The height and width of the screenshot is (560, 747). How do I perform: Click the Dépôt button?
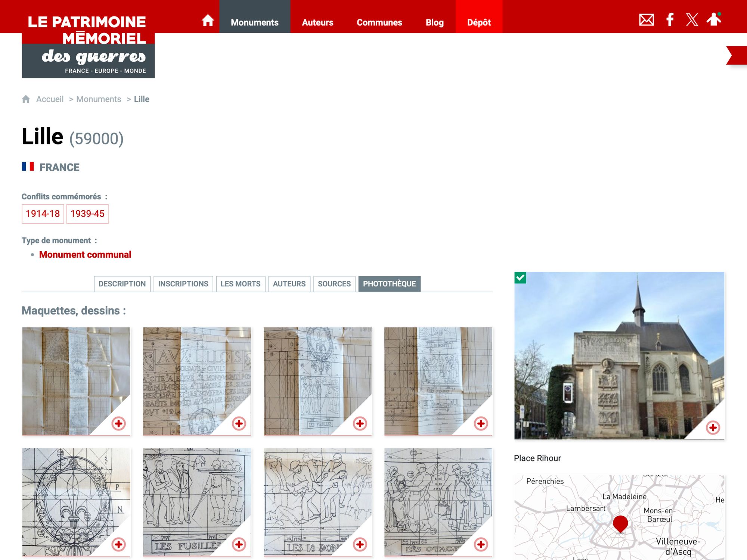click(x=479, y=22)
